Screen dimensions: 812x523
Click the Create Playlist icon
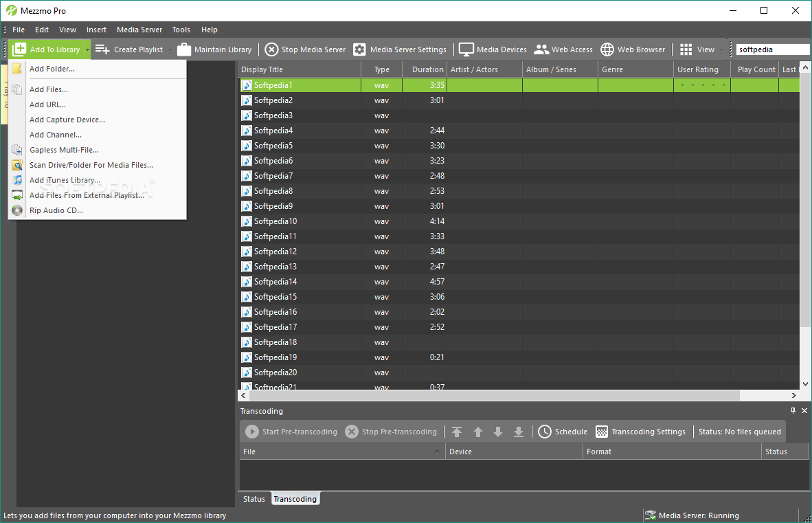(x=102, y=49)
